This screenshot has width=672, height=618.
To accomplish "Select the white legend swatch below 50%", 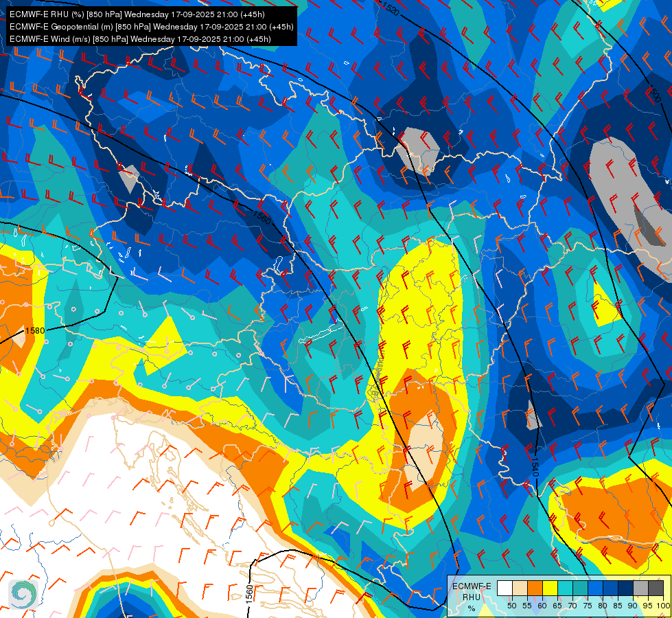I will (505, 588).
